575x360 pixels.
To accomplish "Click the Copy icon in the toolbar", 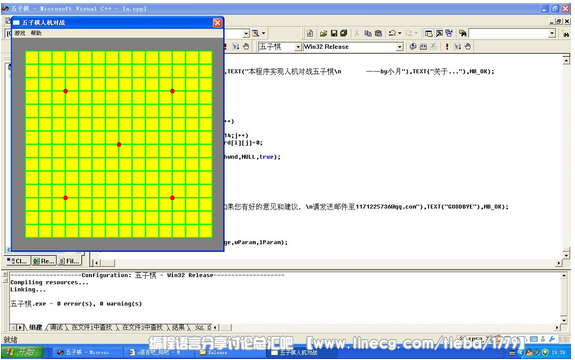I will click(x=368, y=33).
